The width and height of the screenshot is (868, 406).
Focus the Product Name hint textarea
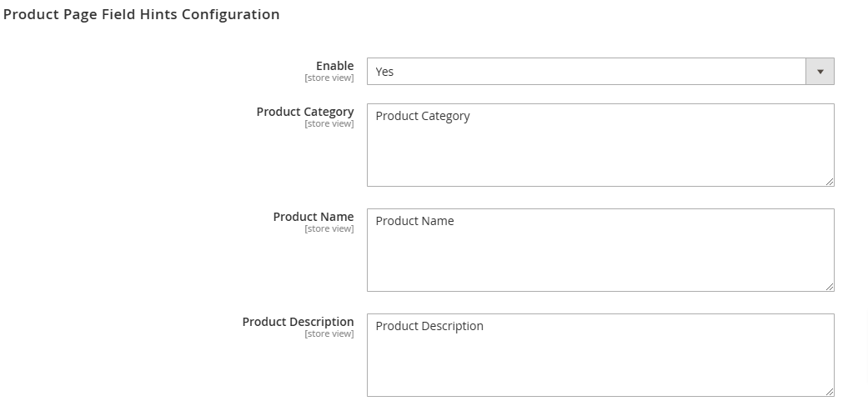pos(600,250)
